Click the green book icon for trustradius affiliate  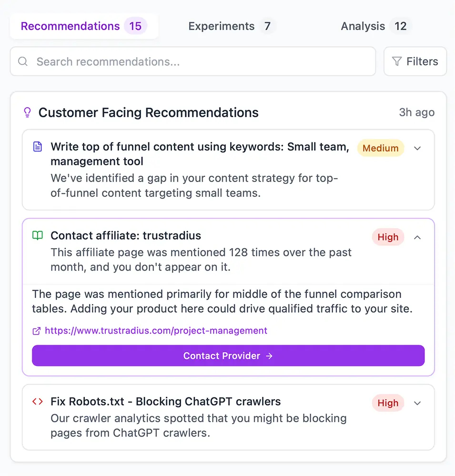(x=37, y=235)
